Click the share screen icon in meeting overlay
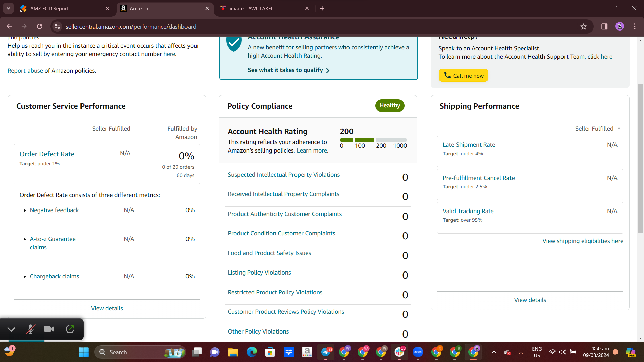 [x=70, y=329]
